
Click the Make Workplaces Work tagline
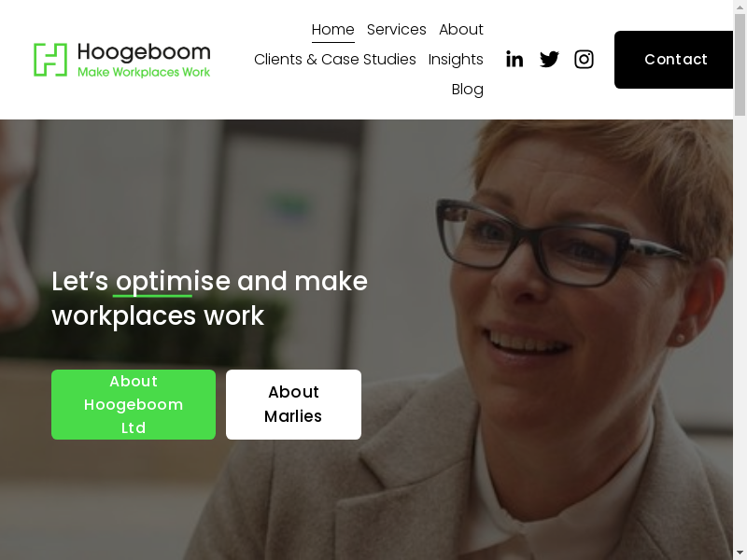[x=144, y=73]
